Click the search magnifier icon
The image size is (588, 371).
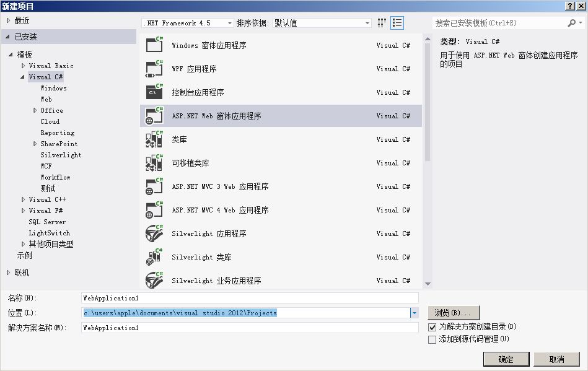tap(571, 23)
